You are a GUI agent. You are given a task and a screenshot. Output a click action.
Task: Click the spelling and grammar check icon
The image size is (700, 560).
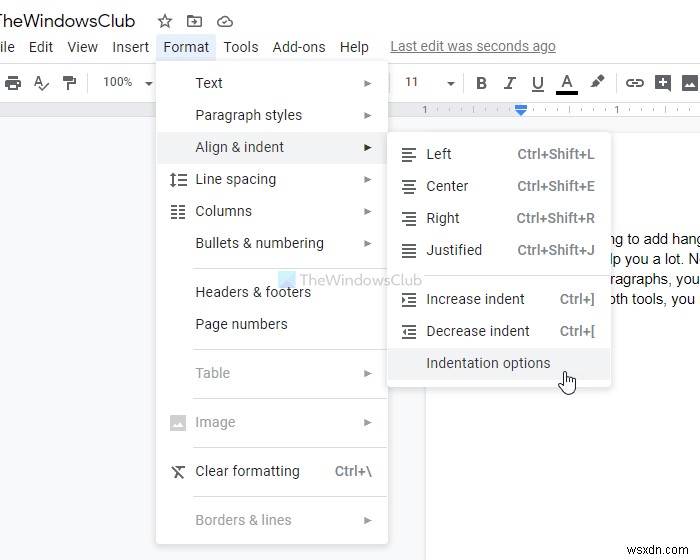[41, 83]
